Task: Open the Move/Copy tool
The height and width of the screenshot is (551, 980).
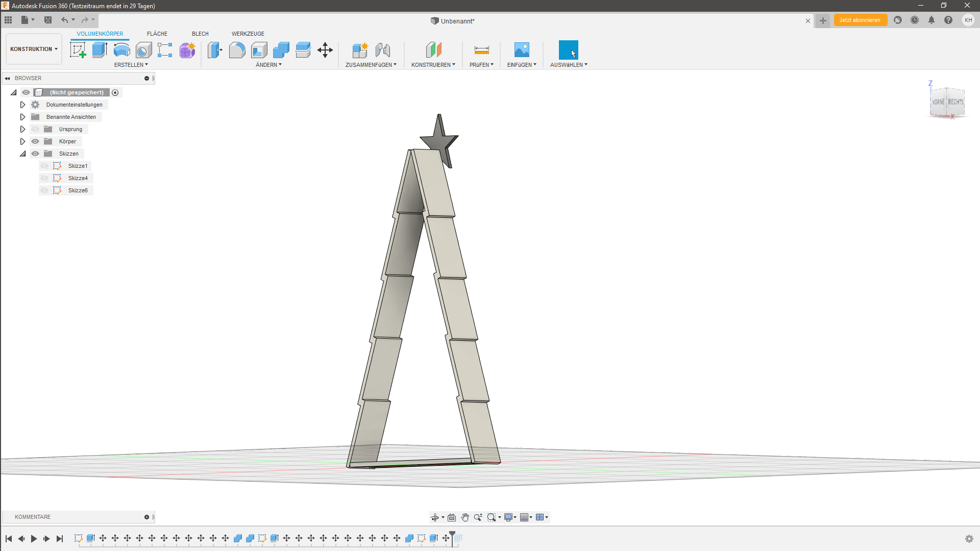Action: click(x=325, y=49)
